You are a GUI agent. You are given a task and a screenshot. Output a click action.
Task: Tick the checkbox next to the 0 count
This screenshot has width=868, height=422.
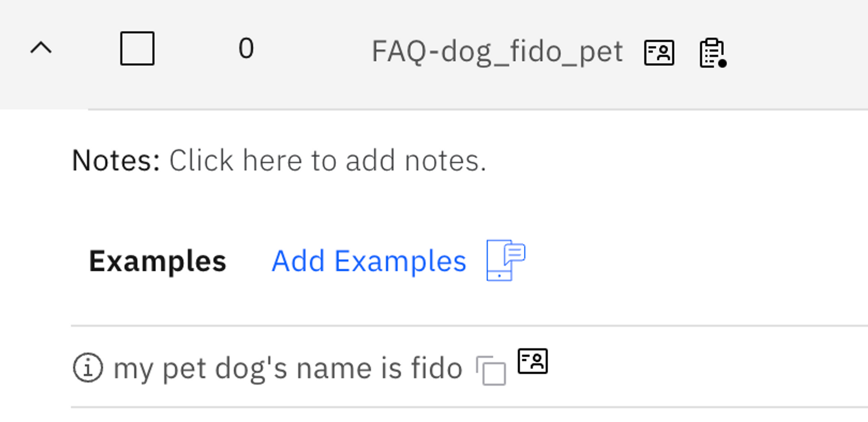(137, 48)
